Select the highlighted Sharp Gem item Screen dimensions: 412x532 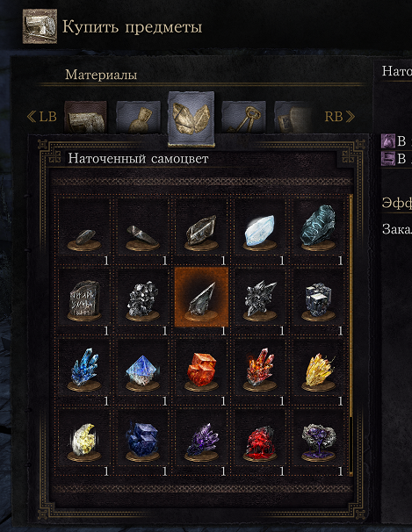click(201, 297)
